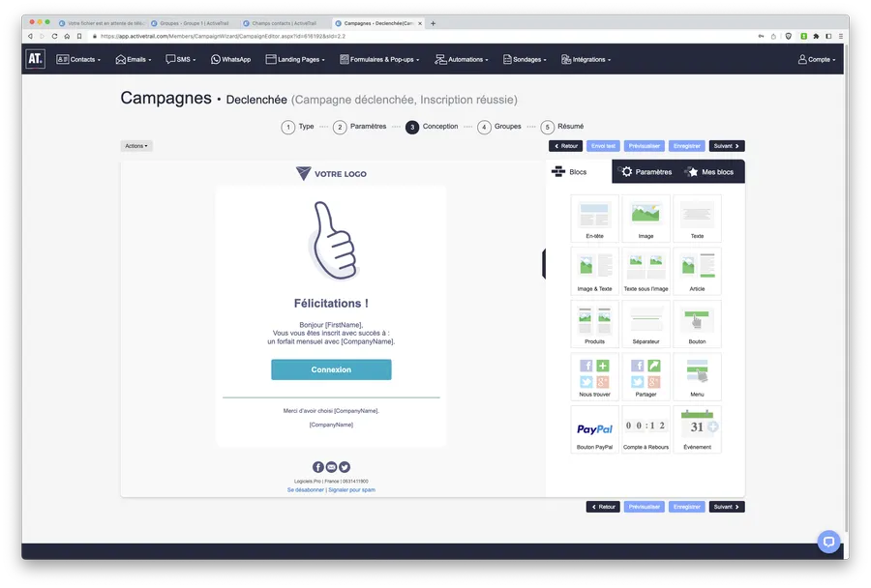Jump to step 5 Résumé
Screen dimensions: 871x588
point(562,127)
